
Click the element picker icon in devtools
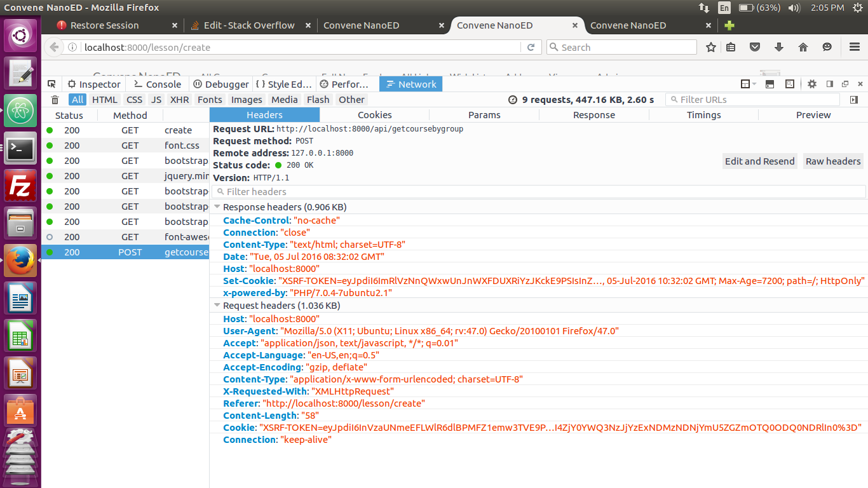coord(52,84)
